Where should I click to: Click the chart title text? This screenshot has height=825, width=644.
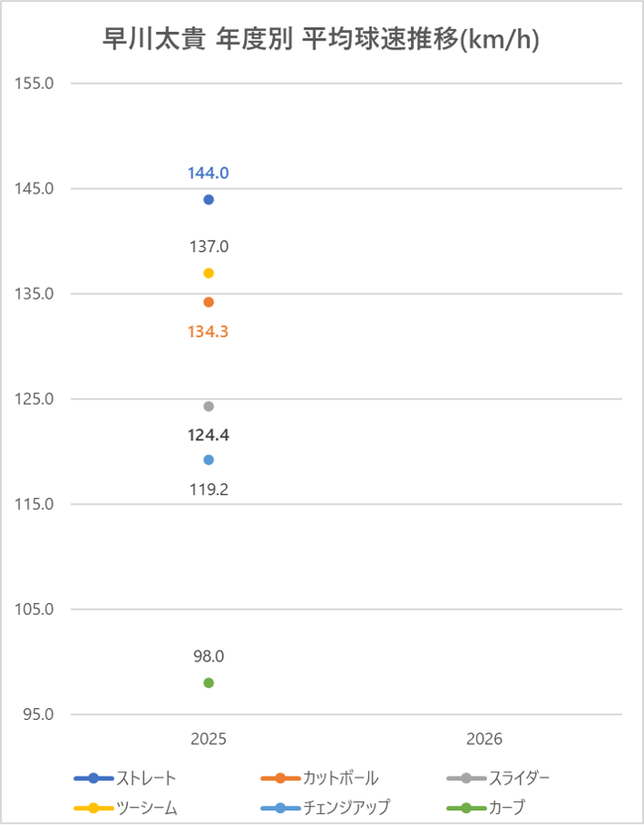pyautogui.click(x=322, y=41)
